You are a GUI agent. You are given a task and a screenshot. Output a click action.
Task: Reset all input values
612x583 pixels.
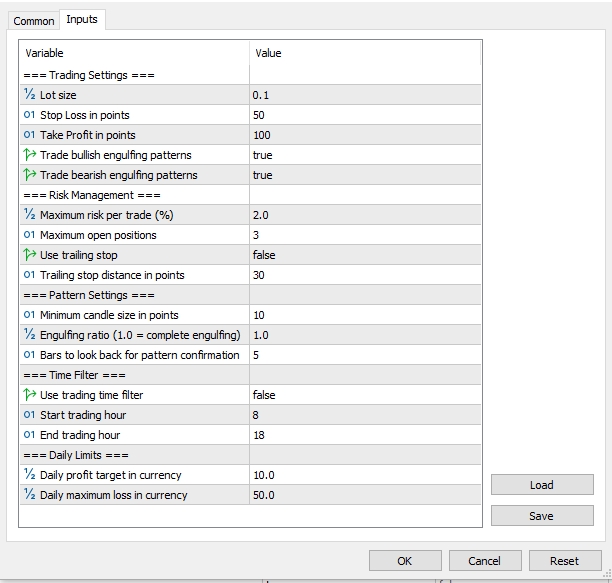tap(565, 561)
